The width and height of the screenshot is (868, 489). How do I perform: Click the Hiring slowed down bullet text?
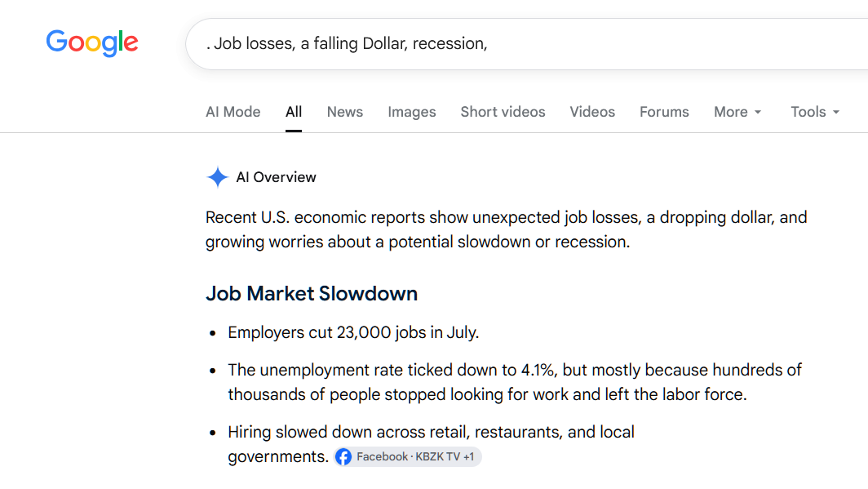(431, 444)
